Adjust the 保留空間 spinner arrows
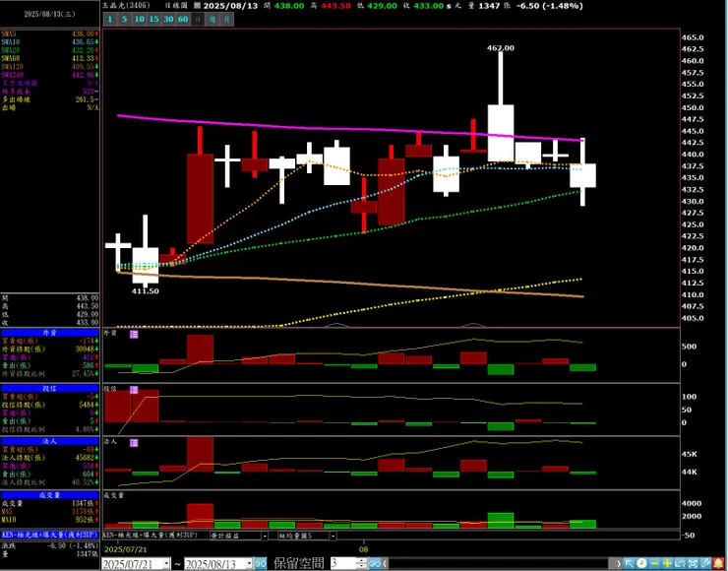This screenshot has height=571, width=728. pyautogui.click(x=362, y=564)
